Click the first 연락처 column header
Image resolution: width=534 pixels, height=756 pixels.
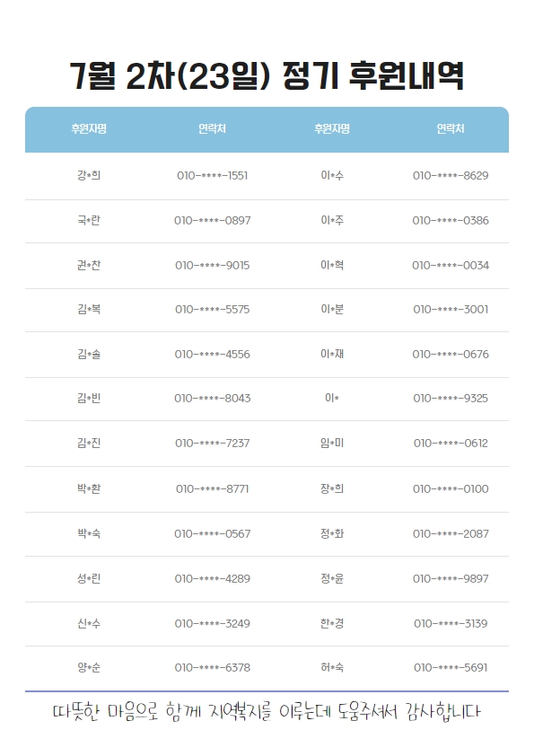coord(212,128)
